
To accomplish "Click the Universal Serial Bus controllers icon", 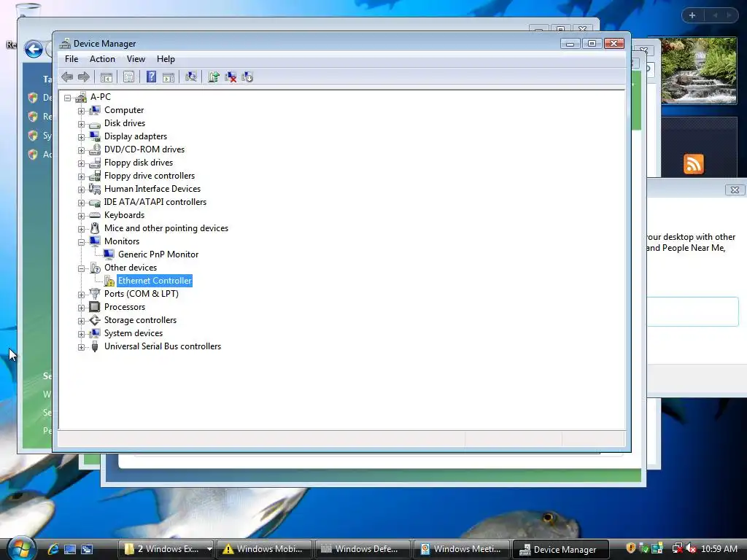I will tap(95, 346).
